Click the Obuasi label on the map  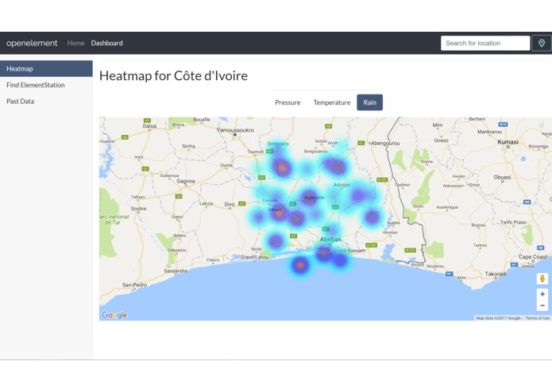[x=502, y=177]
